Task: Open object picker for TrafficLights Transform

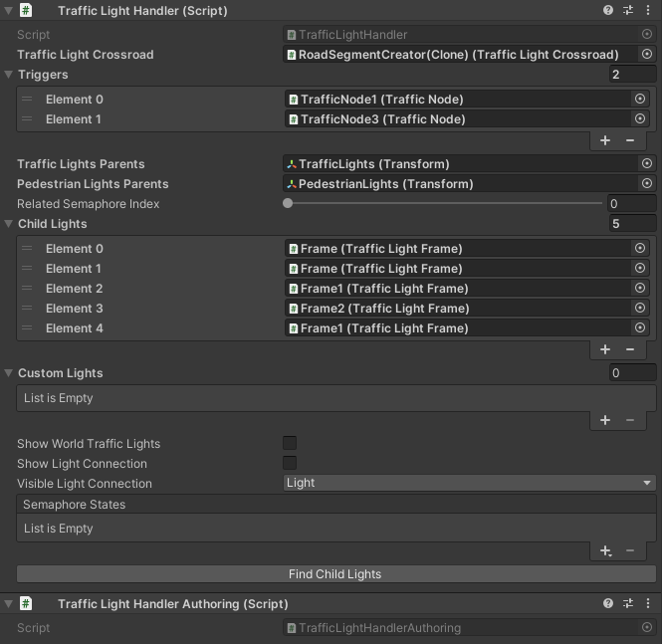Action: (647, 163)
